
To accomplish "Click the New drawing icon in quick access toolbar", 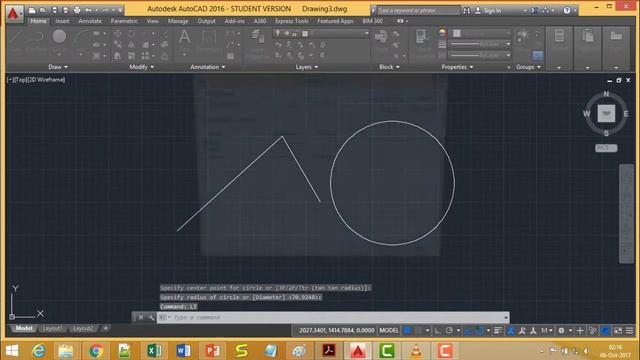I will pyautogui.click(x=32, y=10).
